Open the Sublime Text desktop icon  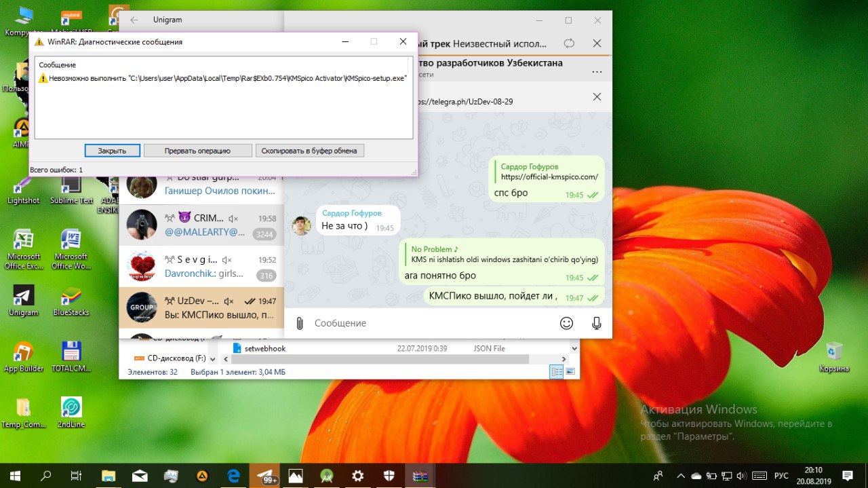pyautogui.click(x=71, y=190)
